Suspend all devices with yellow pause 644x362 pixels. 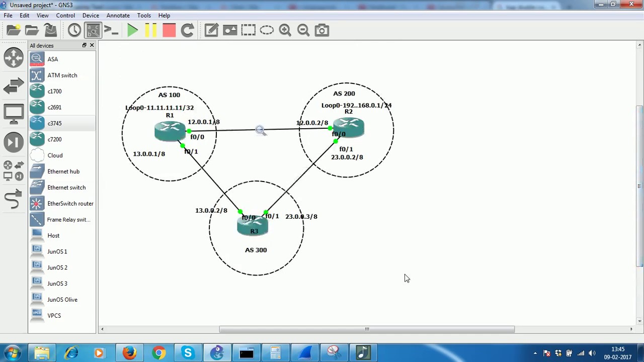(x=150, y=30)
